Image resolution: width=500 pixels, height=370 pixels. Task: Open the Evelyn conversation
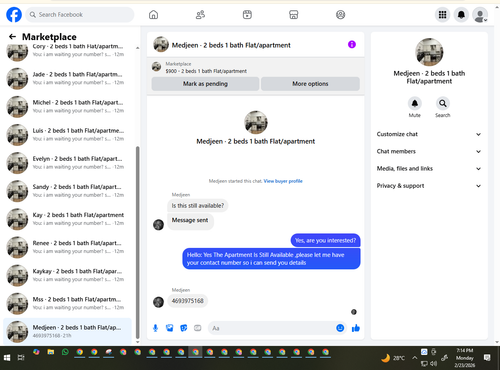[68, 163]
